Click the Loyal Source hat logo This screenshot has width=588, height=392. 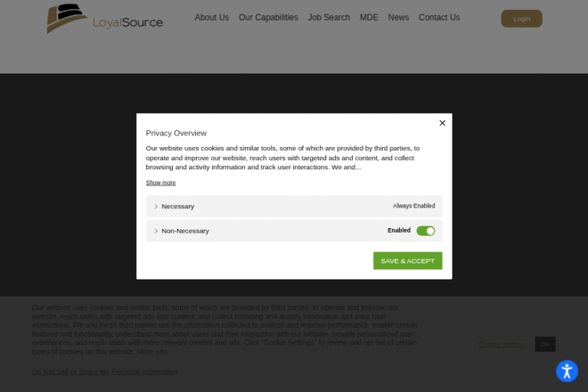(x=67, y=18)
